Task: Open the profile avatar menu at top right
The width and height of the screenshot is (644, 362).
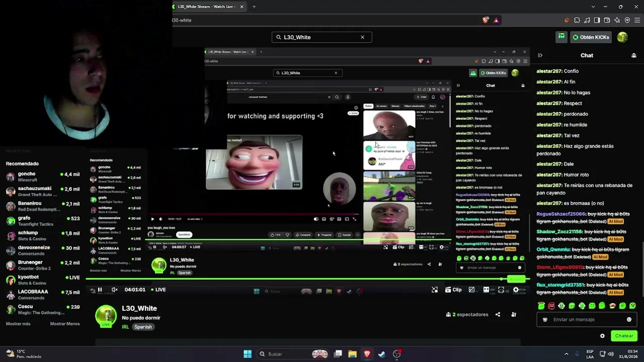Action: pyautogui.click(x=622, y=37)
